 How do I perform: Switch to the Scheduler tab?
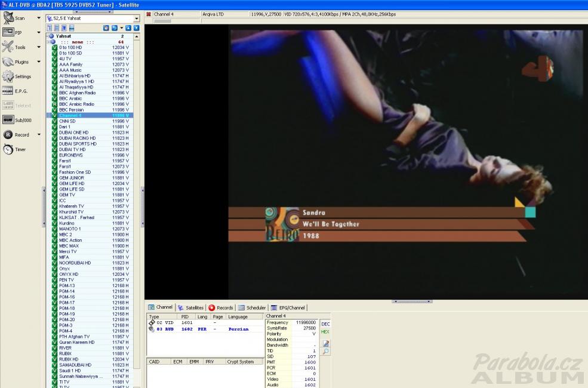[x=252, y=308]
